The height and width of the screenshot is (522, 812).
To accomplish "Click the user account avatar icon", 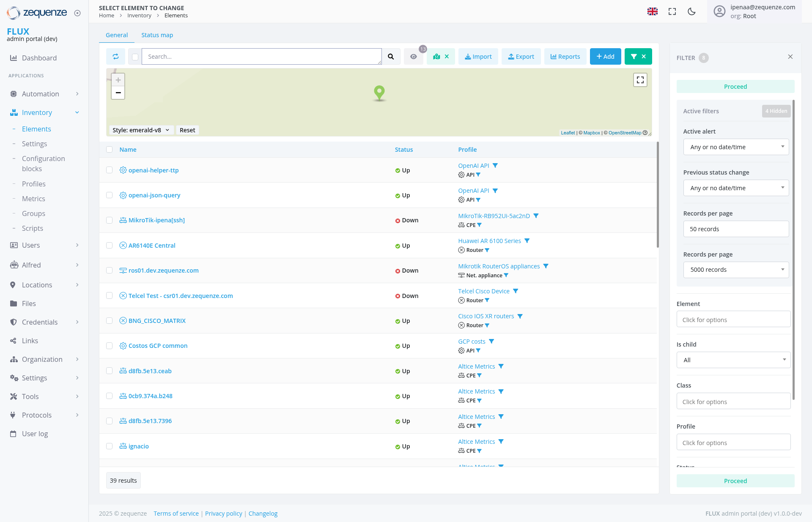I will 719,11.
